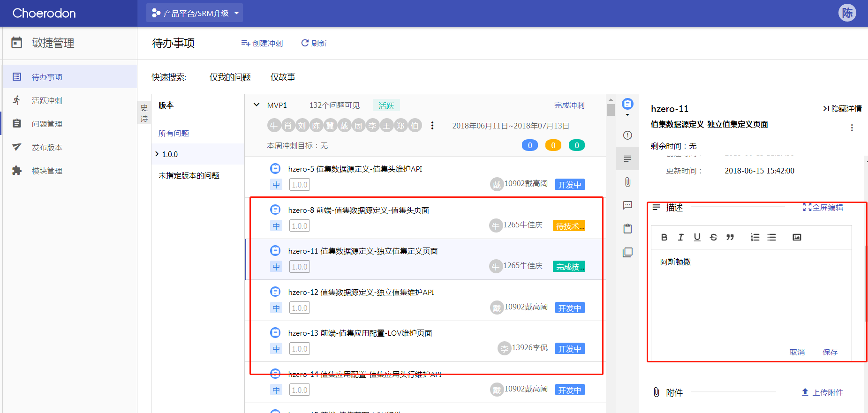
Task: Click blue status count badge 0
Action: pyautogui.click(x=530, y=145)
